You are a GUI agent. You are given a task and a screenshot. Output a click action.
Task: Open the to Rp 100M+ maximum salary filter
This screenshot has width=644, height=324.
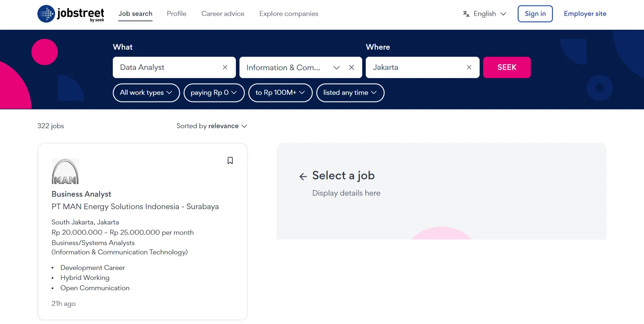point(280,93)
